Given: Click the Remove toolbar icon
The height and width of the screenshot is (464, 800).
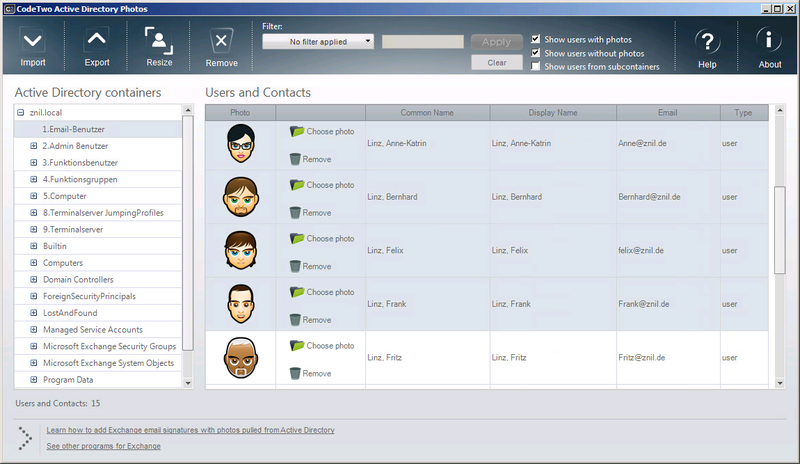Looking at the screenshot, I should tap(221, 41).
